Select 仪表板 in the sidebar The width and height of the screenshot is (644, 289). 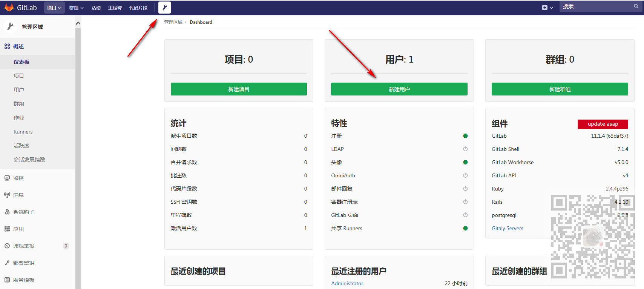click(x=21, y=62)
